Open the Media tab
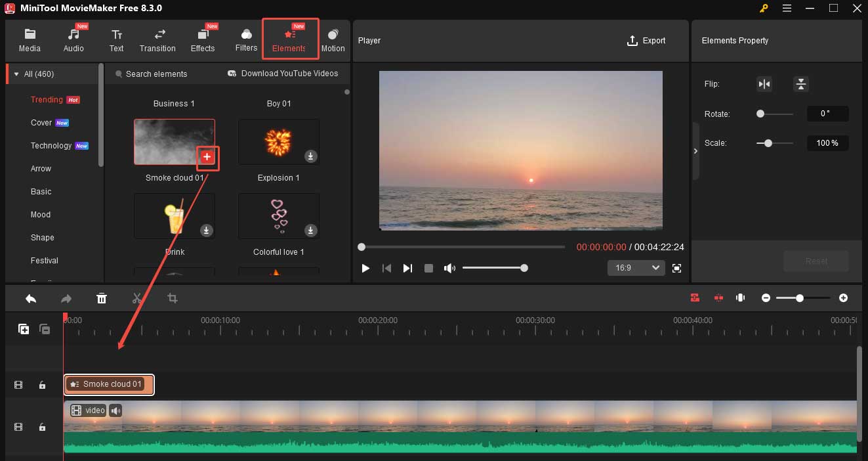 (x=30, y=40)
